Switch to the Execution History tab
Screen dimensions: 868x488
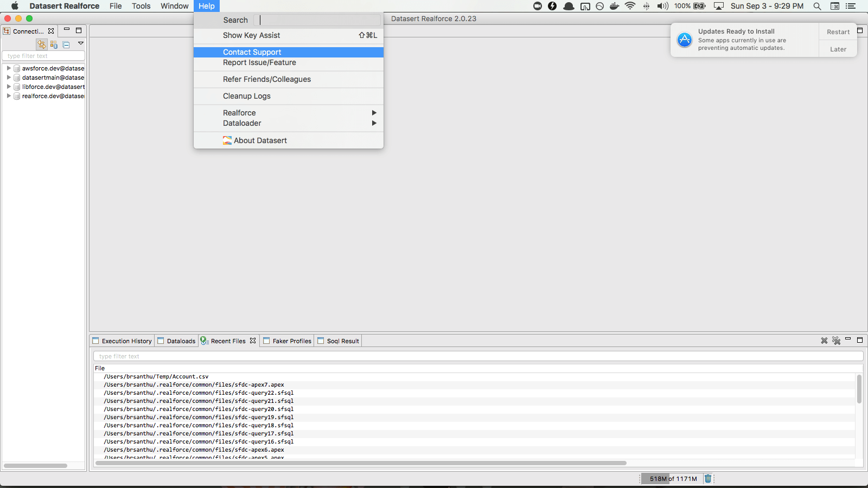point(122,341)
